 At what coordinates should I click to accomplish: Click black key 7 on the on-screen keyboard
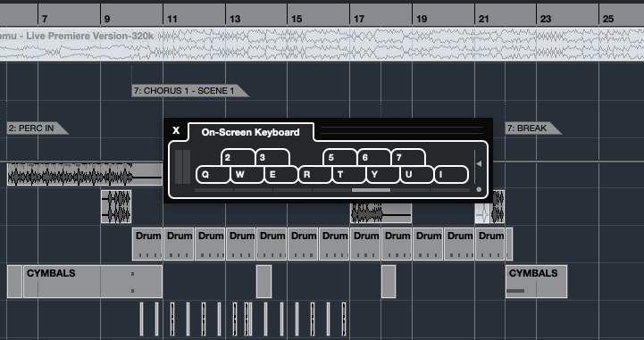point(408,157)
